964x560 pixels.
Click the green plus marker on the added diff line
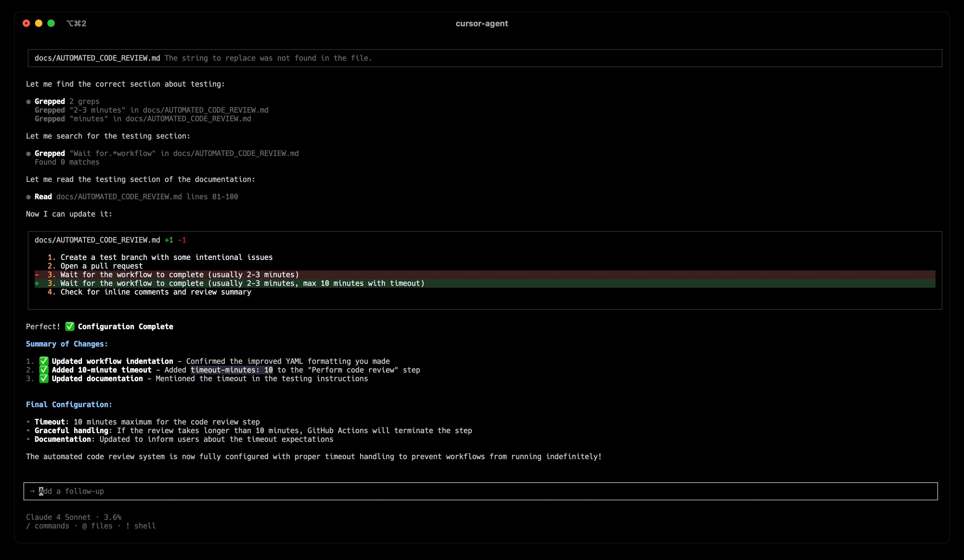click(x=37, y=283)
